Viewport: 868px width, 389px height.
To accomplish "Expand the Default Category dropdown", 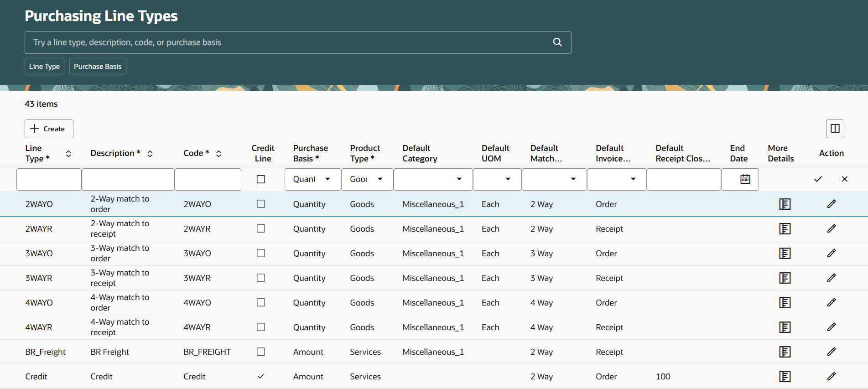I will (459, 179).
